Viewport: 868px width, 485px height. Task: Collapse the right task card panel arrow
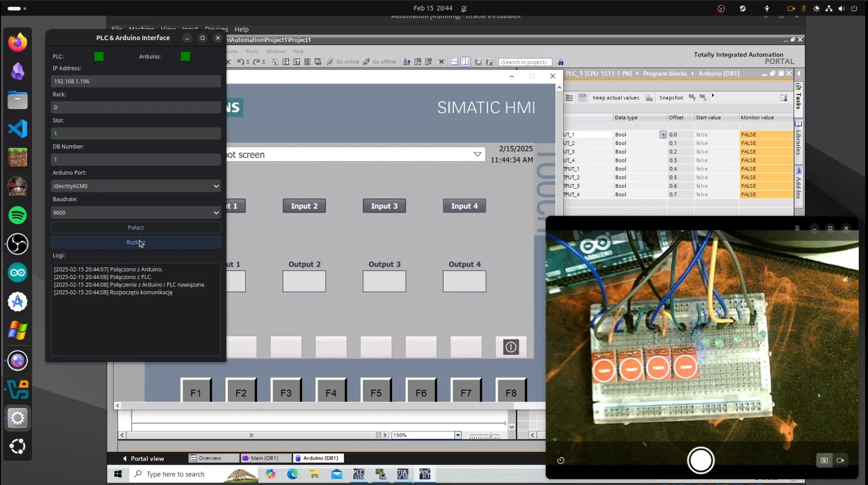point(799,73)
